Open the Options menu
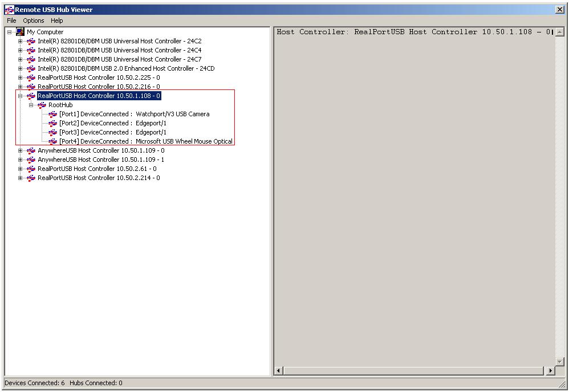Image resolution: width=569 pixels, height=392 pixels. click(x=34, y=21)
